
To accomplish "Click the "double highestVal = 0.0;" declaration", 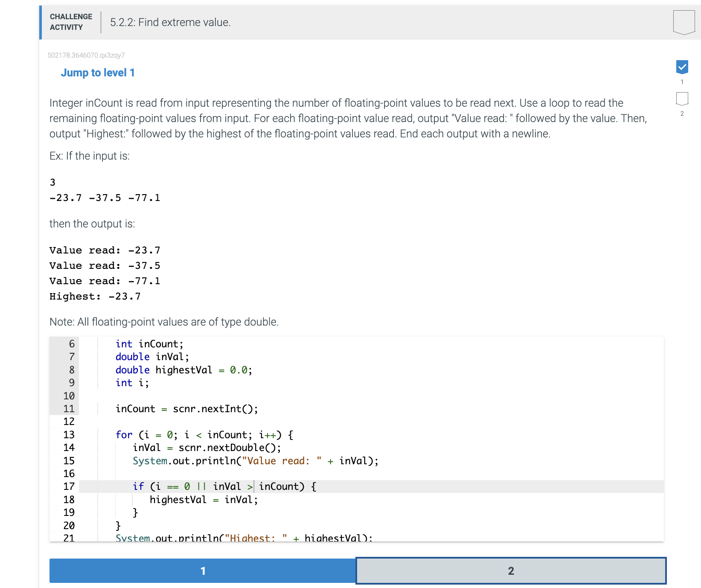I will coord(183,370).
